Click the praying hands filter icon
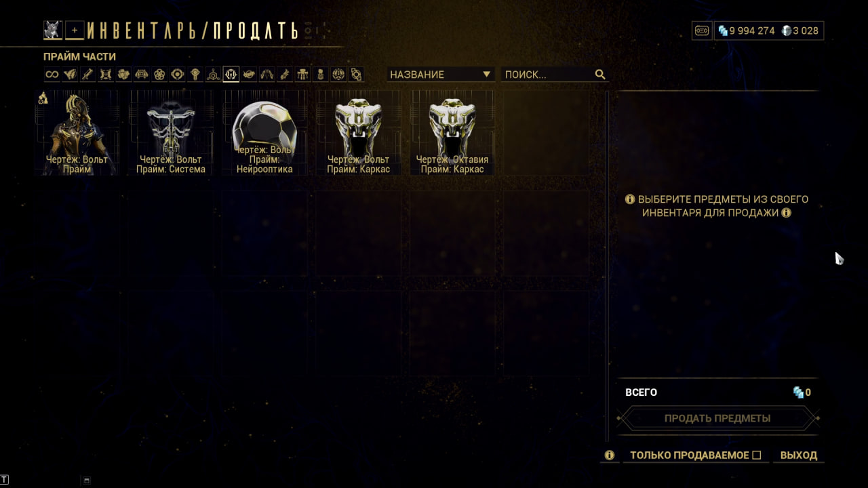 coord(267,75)
